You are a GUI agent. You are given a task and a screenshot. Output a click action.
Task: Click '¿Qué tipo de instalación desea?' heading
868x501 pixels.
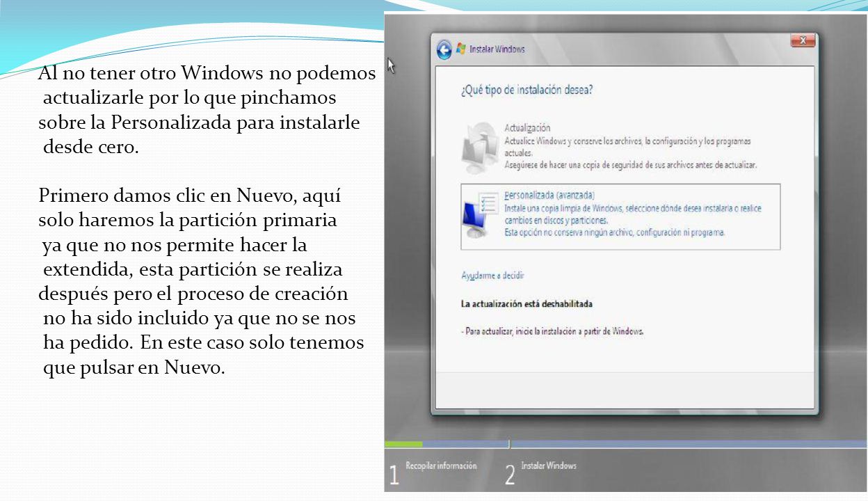527,90
